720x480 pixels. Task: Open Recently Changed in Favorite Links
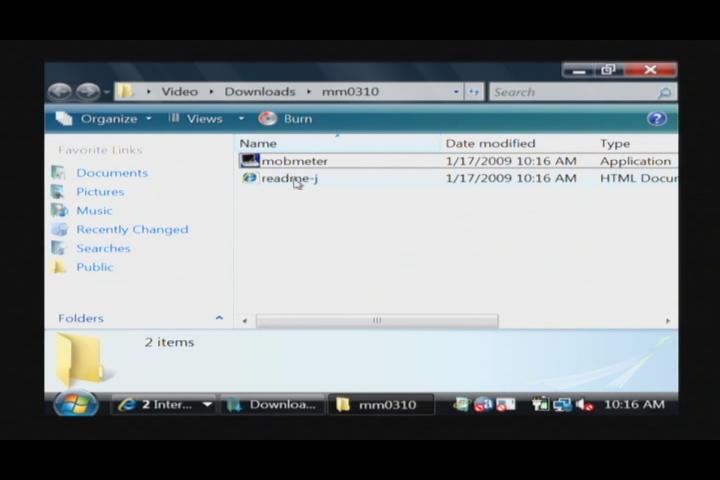pos(132,229)
